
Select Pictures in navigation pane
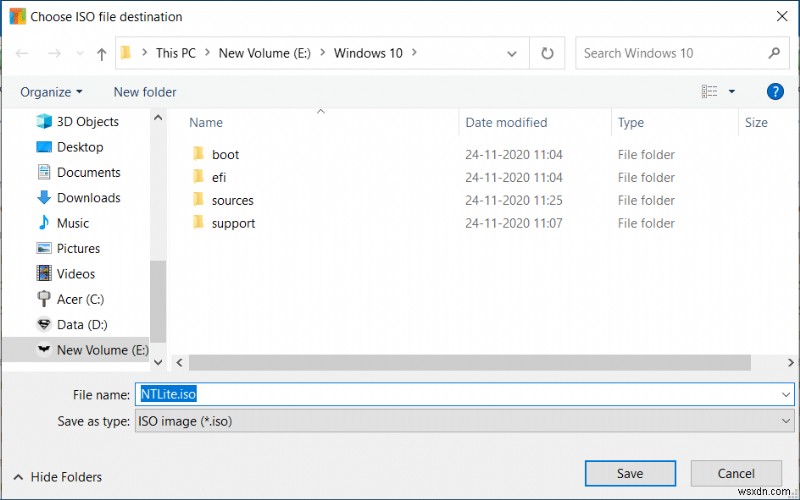[68, 248]
